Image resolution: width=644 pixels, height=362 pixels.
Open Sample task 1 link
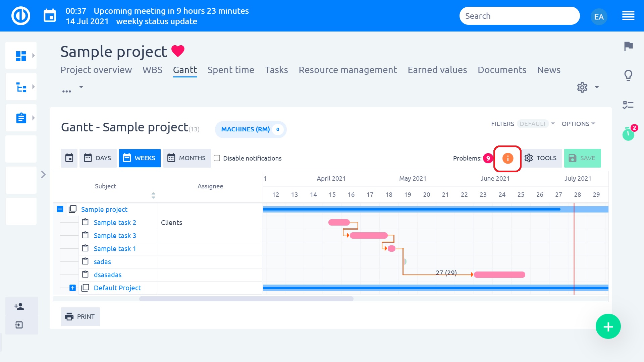(x=115, y=249)
